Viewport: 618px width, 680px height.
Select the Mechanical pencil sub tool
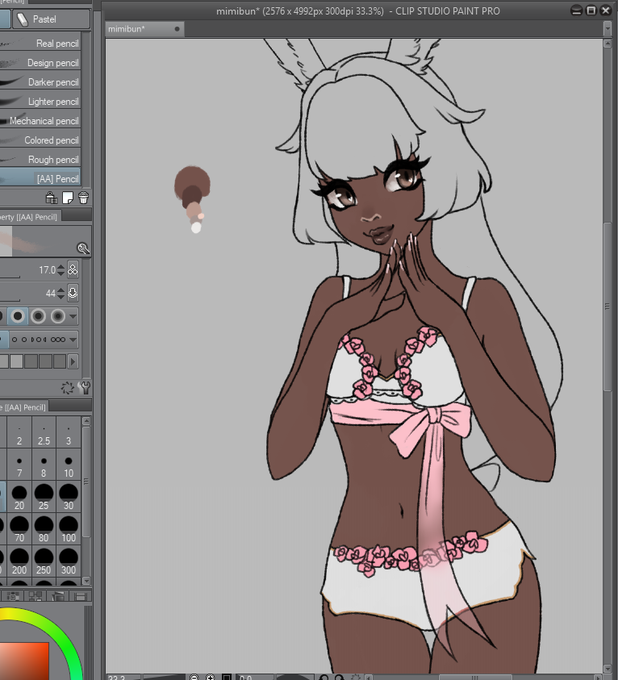(40, 121)
